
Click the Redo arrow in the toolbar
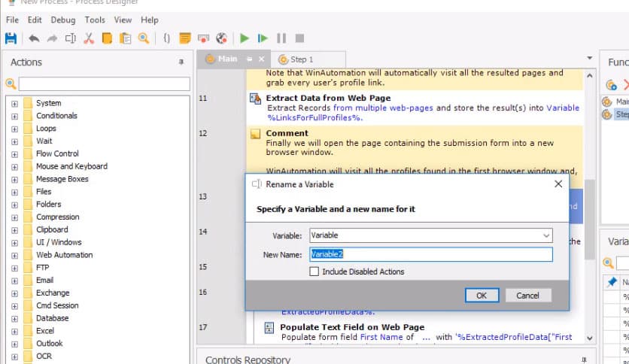52,38
